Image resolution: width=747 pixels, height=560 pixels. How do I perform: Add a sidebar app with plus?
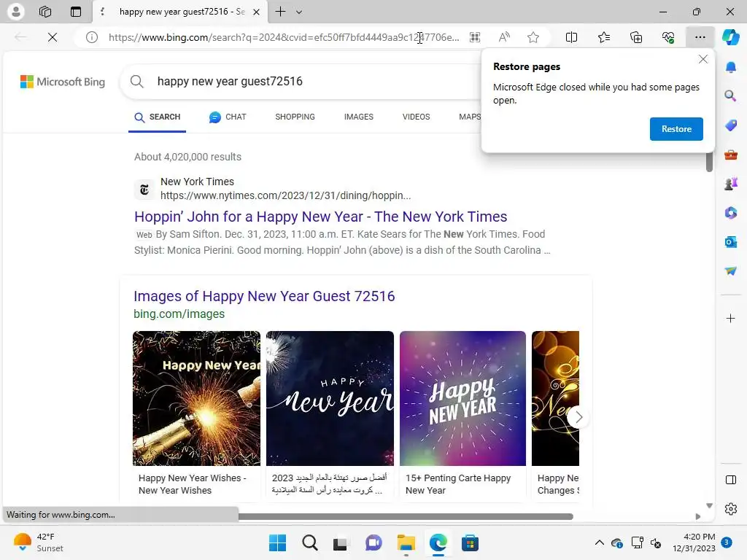point(730,318)
